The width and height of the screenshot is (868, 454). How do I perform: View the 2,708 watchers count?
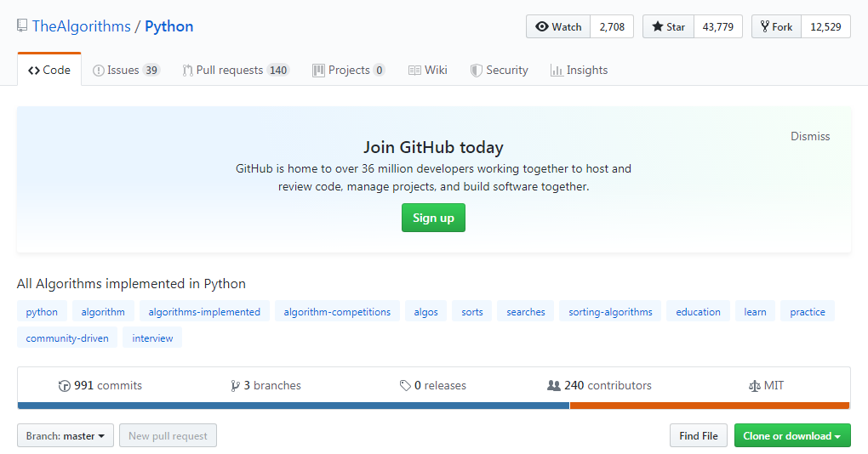(x=612, y=26)
